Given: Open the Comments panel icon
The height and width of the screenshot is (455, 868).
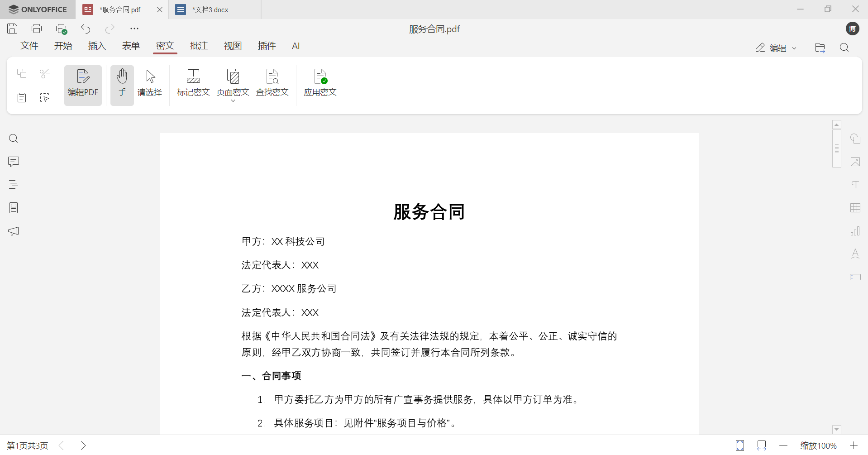Looking at the screenshot, I should tap(13, 162).
